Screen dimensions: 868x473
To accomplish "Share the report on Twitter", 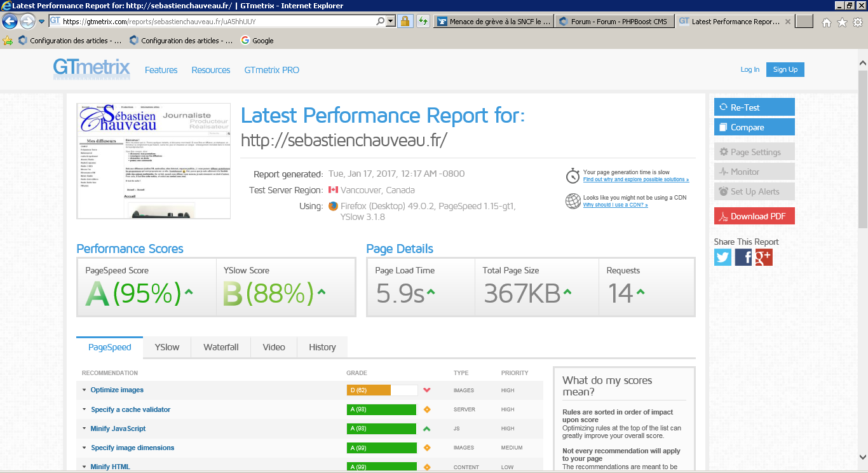I will point(722,257).
